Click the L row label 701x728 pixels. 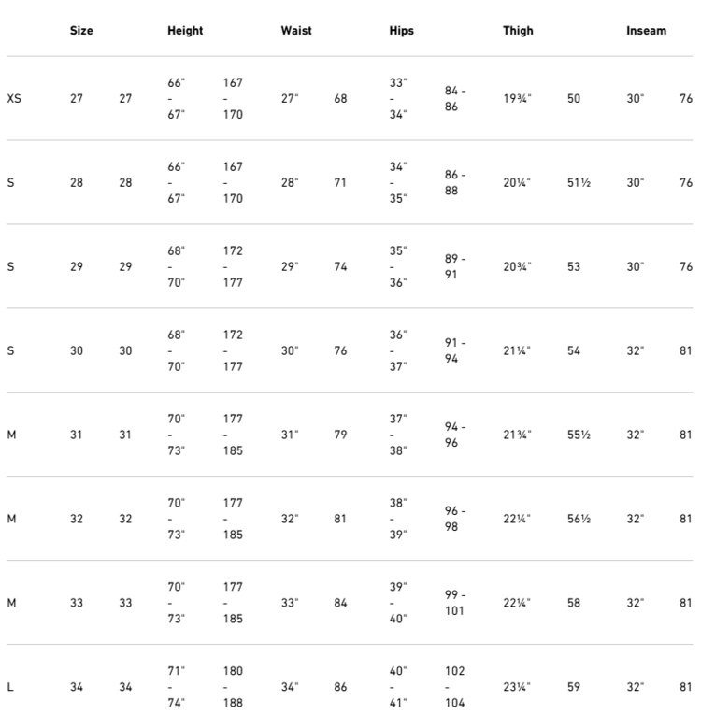tap(10, 687)
